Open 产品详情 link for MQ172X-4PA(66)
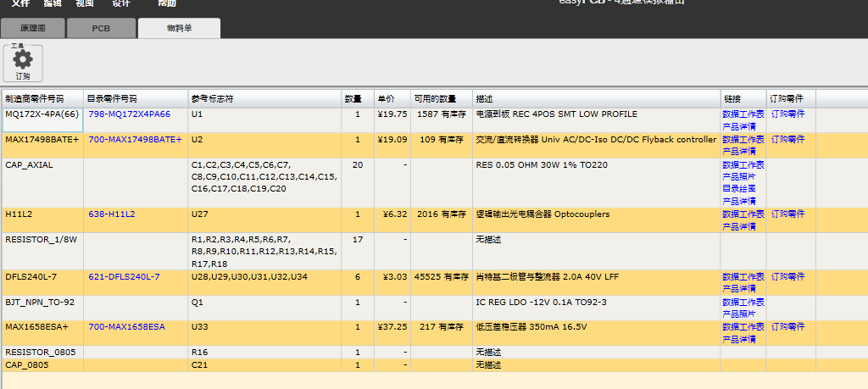 coord(739,127)
